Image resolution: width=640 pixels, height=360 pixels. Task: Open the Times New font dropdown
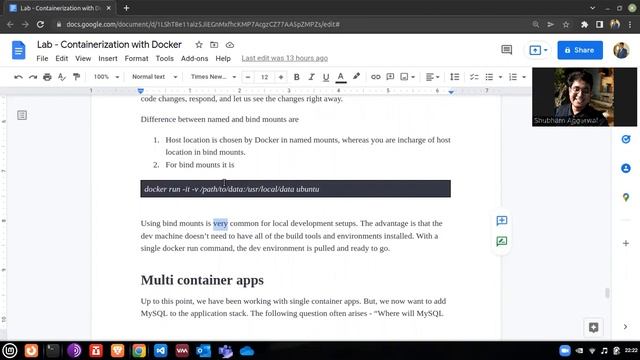[213, 77]
